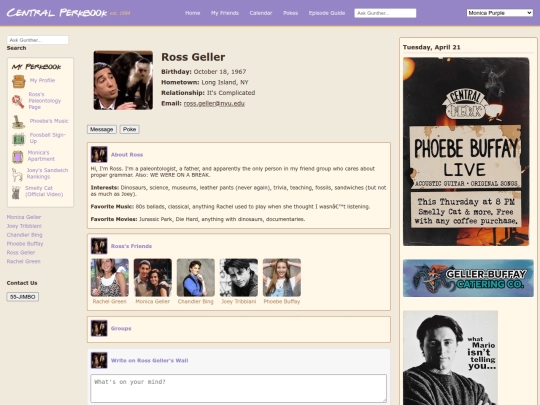The image size is (540, 405).
Task: Click the dinosaur icon for Ross's Paleontology Page
Action: pos(18,101)
